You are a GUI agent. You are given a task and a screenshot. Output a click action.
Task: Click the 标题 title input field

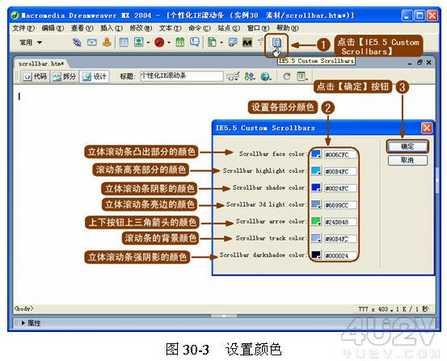point(181,76)
